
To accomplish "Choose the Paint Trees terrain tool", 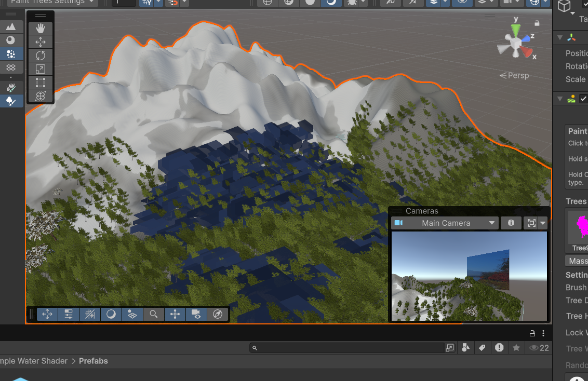I will 11,101.
